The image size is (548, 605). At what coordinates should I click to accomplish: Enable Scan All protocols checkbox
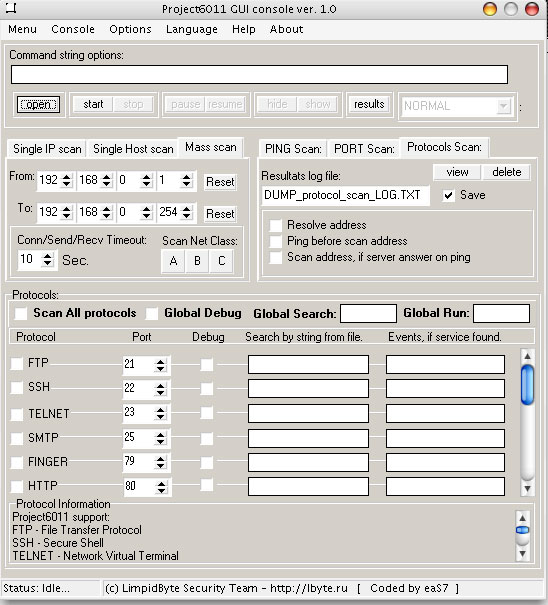20,313
